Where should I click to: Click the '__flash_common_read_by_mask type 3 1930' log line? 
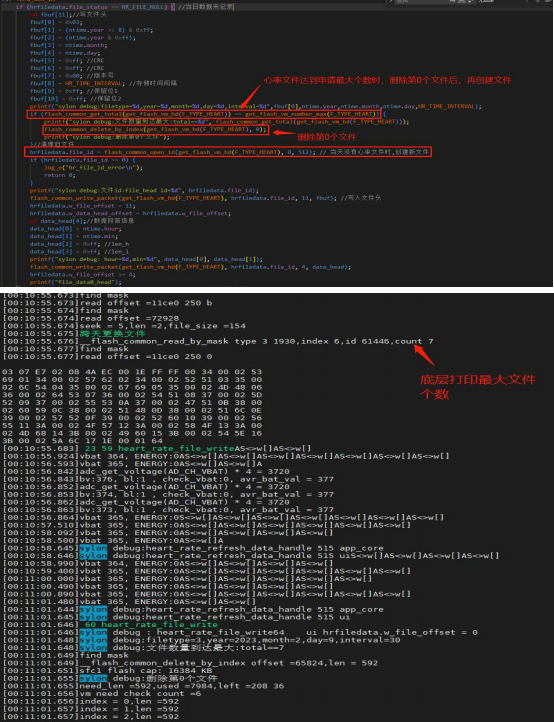(x=218, y=341)
